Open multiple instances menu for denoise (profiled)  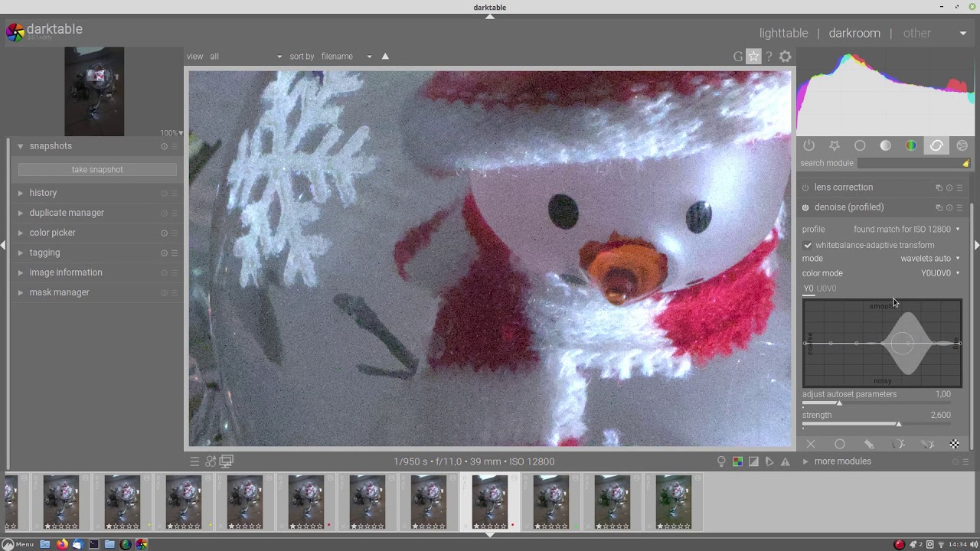pos(939,207)
